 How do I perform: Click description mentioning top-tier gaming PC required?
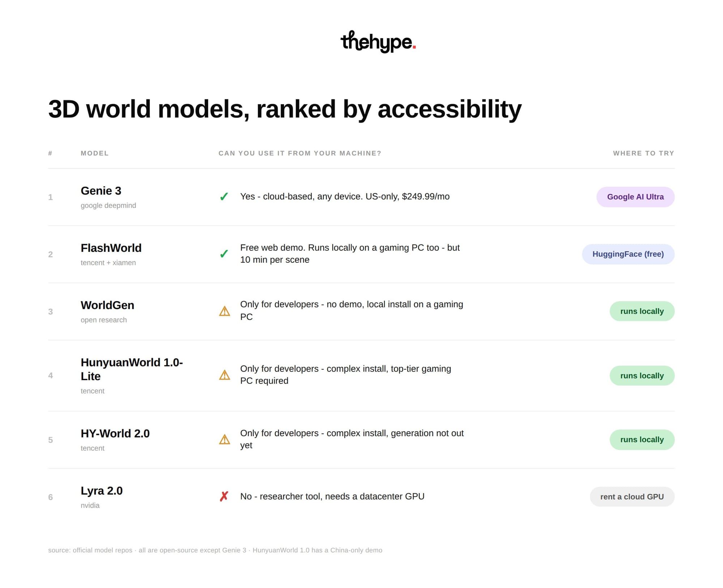[x=346, y=375]
